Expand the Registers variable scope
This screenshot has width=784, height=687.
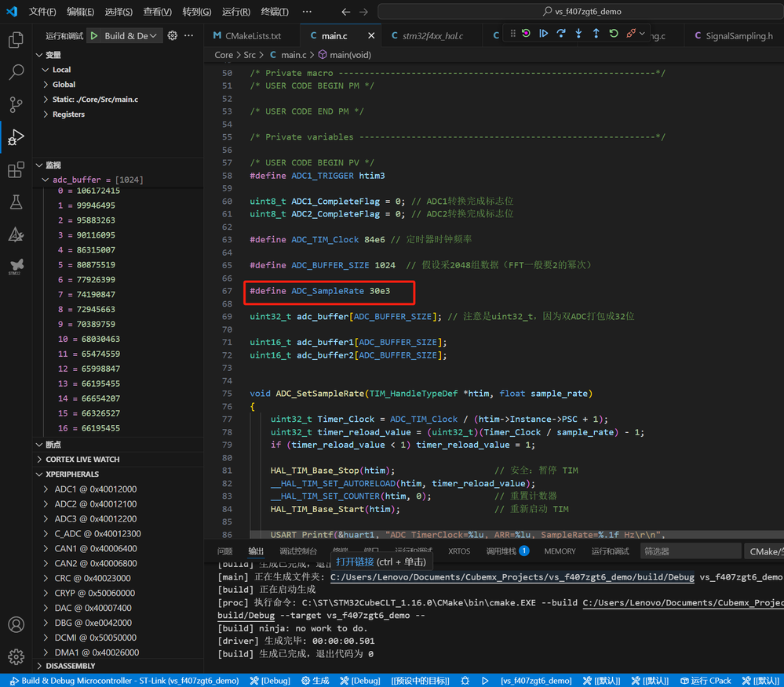pyautogui.click(x=46, y=114)
